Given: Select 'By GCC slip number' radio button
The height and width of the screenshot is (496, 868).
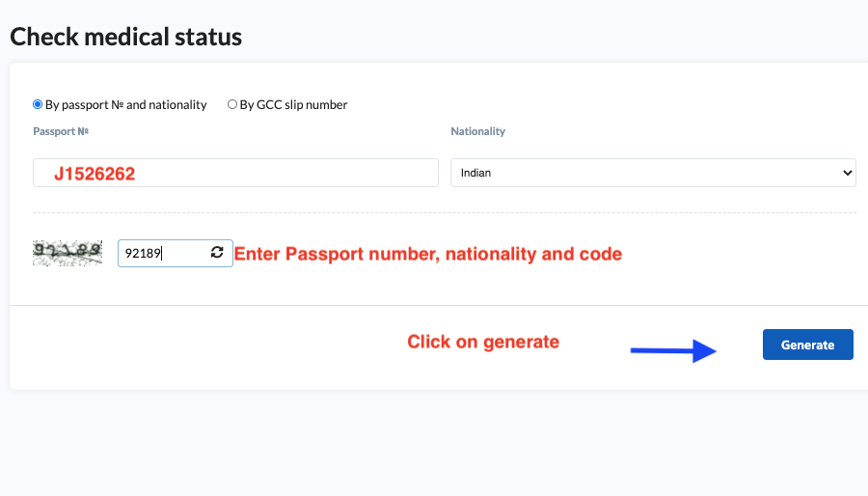Looking at the screenshot, I should coord(232,104).
